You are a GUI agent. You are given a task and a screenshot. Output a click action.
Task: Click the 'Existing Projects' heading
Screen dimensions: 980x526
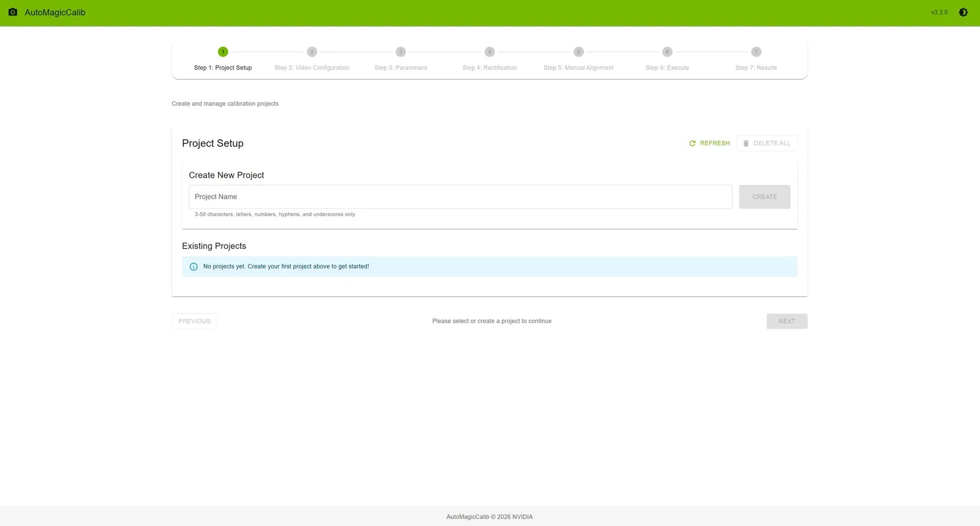pos(214,246)
